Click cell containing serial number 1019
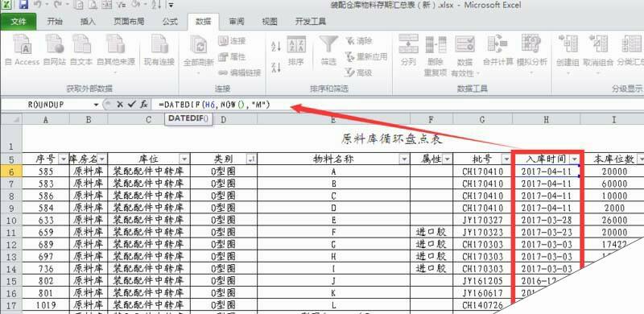Image resolution: width=644 pixels, height=314 pixels. (46, 305)
